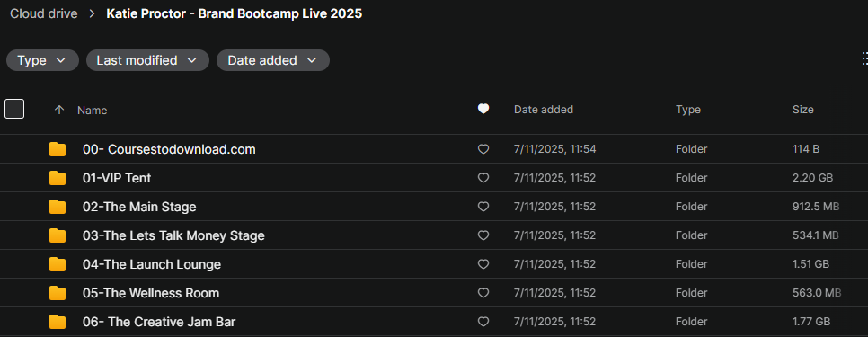Image resolution: width=868 pixels, height=337 pixels.
Task: Tick the select-all checkbox in header
Action: coord(14,109)
